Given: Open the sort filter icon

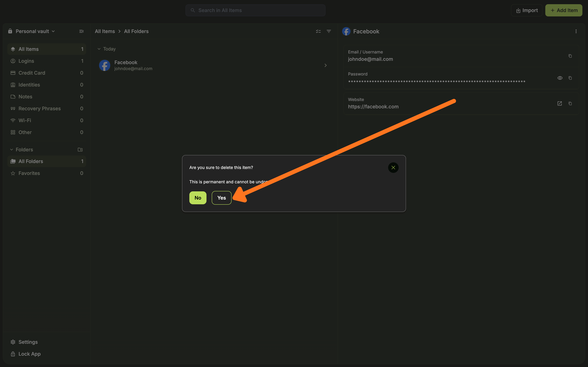Looking at the screenshot, I should pyautogui.click(x=329, y=31).
